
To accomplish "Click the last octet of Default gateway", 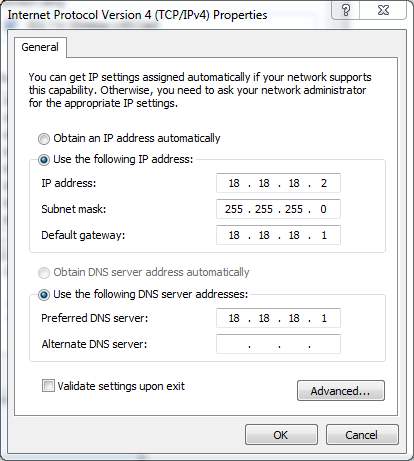I will click(324, 235).
